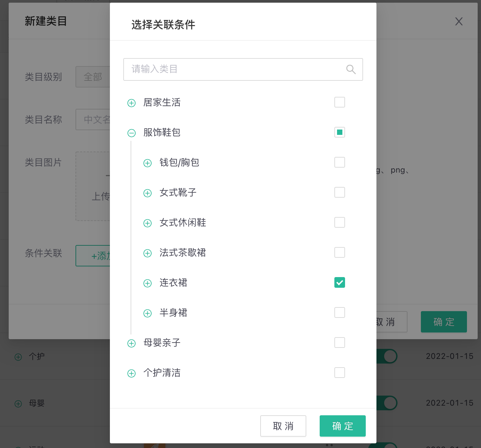Viewport: 481px width, 448px height.
Task: Check the 半身裙 checkbox
Action: [x=340, y=312]
